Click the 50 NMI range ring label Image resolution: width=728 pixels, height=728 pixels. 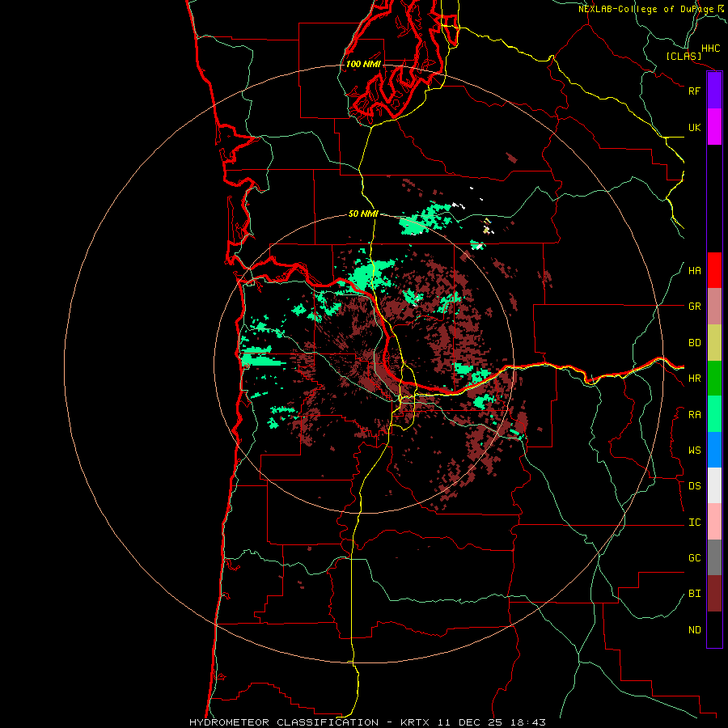pyautogui.click(x=363, y=214)
